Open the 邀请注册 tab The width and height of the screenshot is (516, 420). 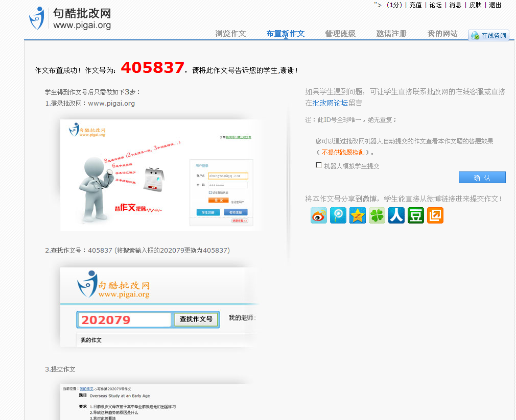(x=391, y=34)
